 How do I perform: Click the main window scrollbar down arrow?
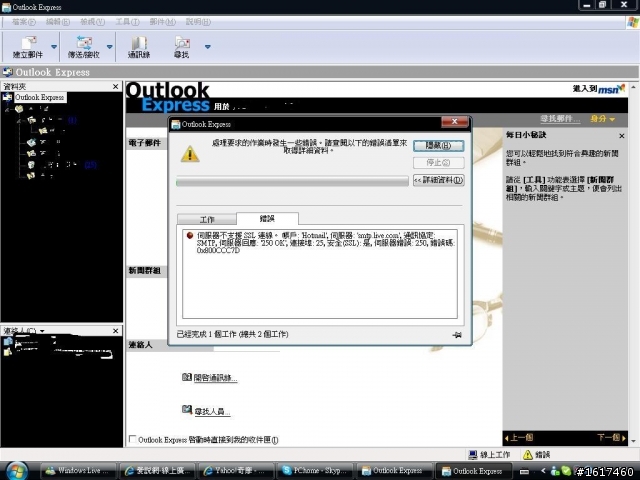(x=633, y=441)
